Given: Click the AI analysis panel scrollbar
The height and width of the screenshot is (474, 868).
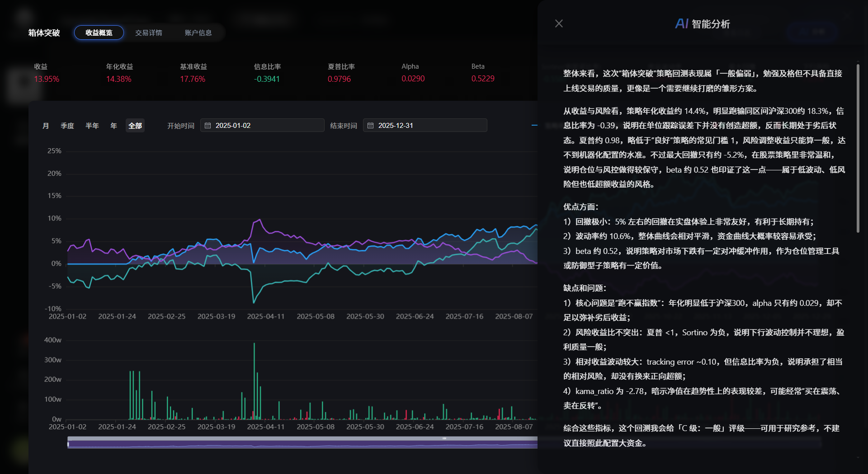Looking at the screenshot, I should (858, 148).
